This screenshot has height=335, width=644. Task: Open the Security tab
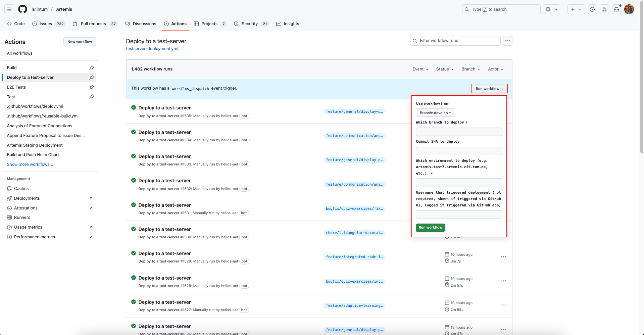point(251,24)
